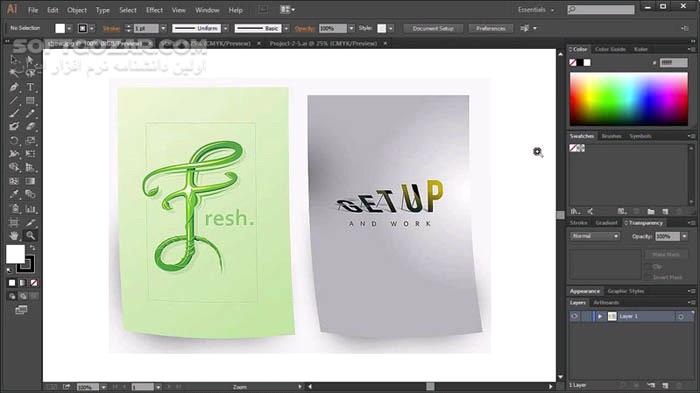Choose the Rectangle tool

[x=30, y=100]
